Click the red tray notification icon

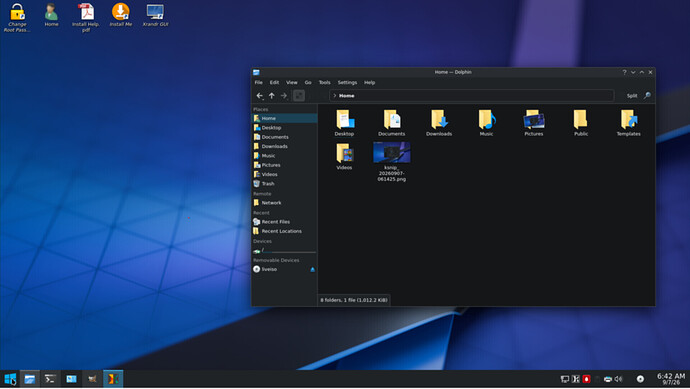tap(586, 379)
